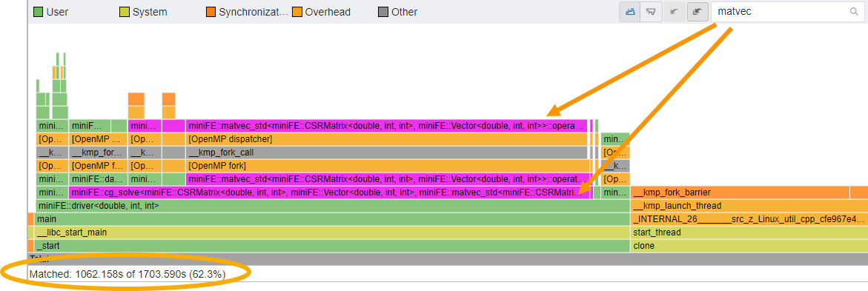Switch to icicle graph view icon

click(x=652, y=12)
